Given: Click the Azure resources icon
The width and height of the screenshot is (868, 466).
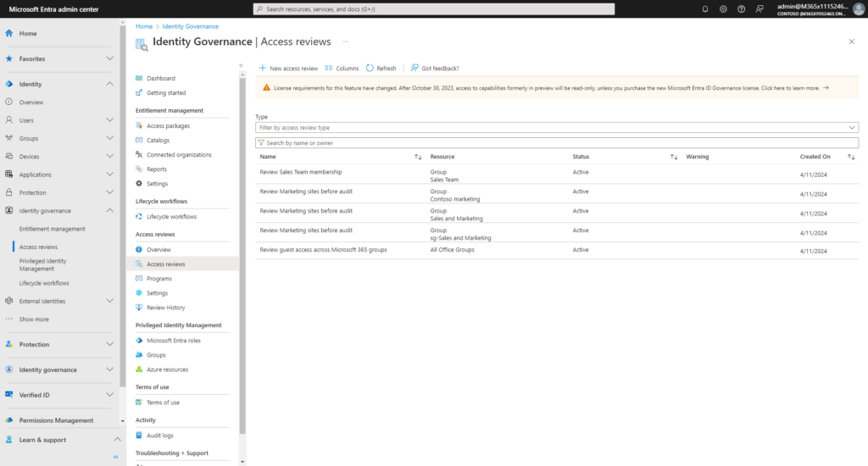Looking at the screenshot, I should pos(139,369).
